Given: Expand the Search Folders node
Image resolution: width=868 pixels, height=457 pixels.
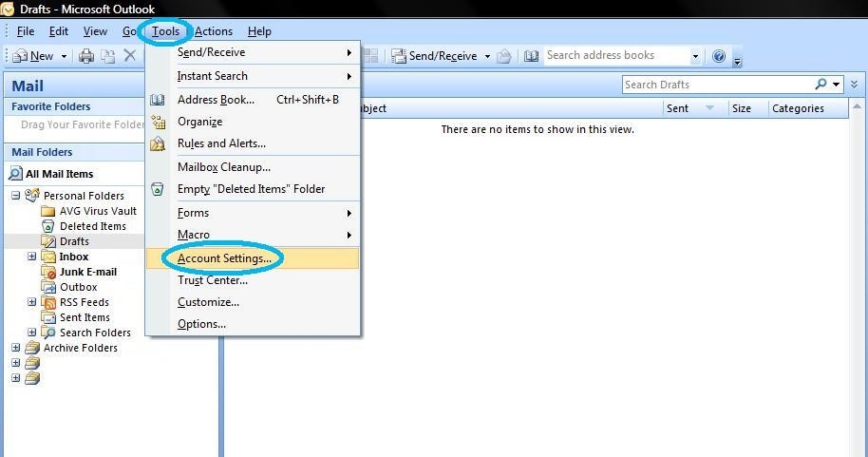Looking at the screenshot, I should pyautogui.click(x=31, y=333).
